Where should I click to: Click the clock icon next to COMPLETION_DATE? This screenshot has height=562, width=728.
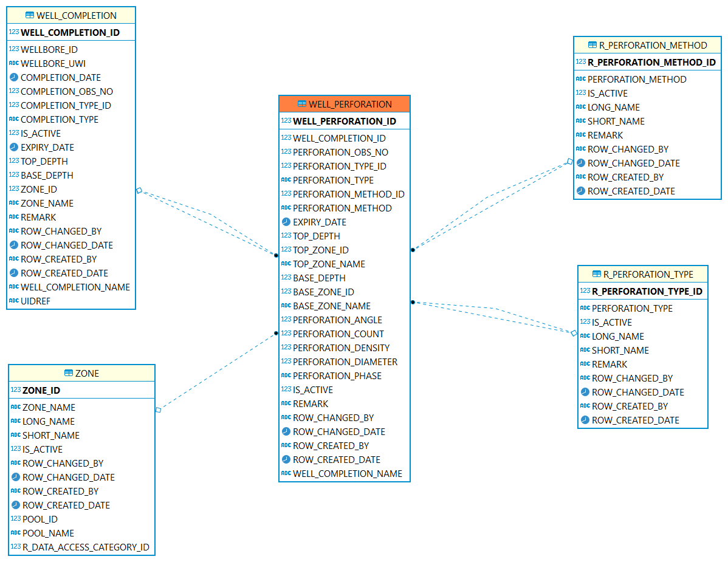tap(14, 77)
